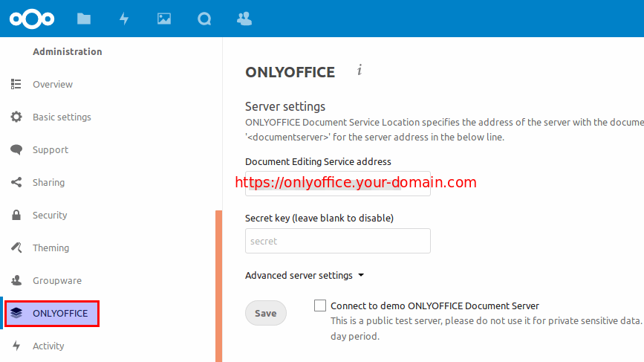Open Groupware settings section
The image size is (644, 362).
(x=56, y=281)
